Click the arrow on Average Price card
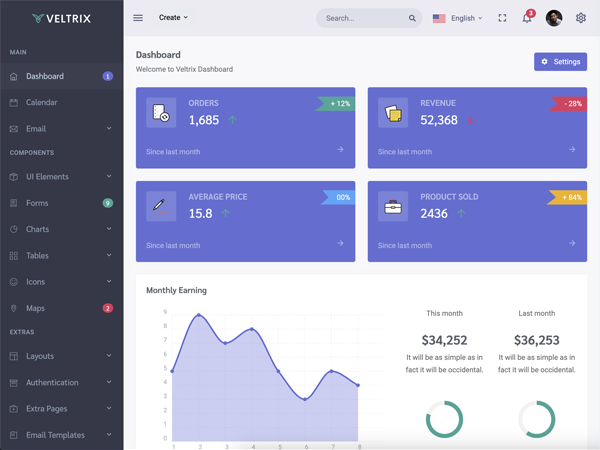Screen dimensions: 600x450 pos(340,243)
